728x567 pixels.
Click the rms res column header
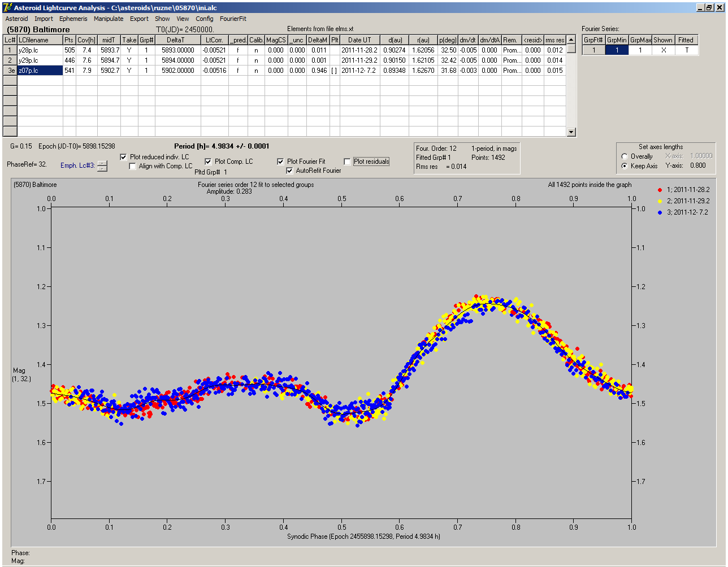coord(555,40)
